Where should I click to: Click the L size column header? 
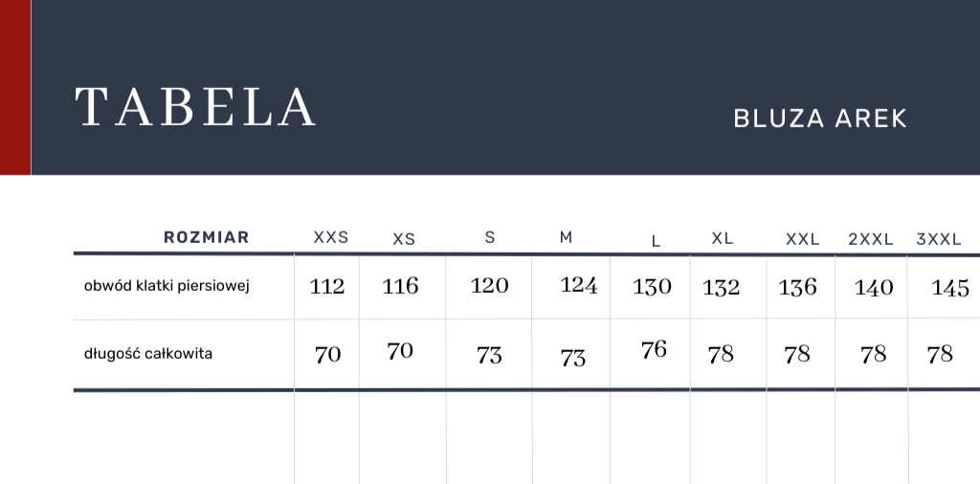tap(656, 241)
